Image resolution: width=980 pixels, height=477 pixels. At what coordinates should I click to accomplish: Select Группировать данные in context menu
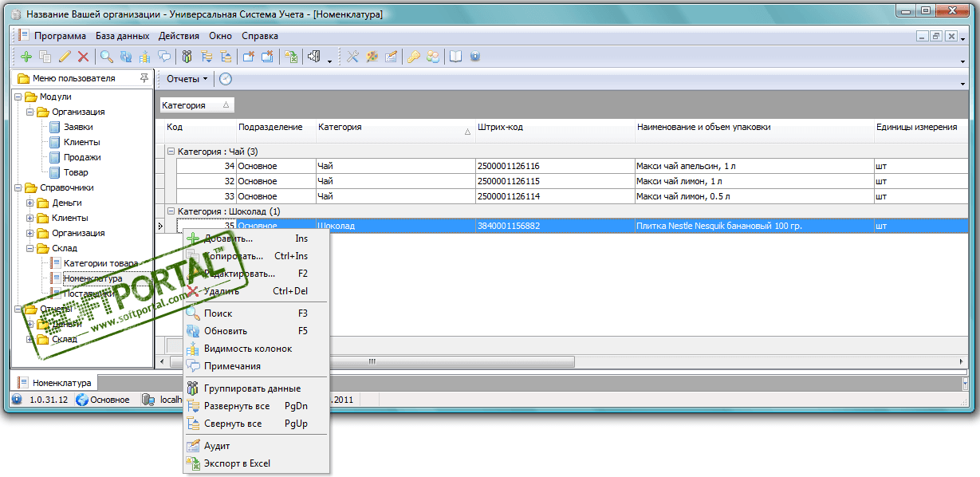(x=252, y=388)
